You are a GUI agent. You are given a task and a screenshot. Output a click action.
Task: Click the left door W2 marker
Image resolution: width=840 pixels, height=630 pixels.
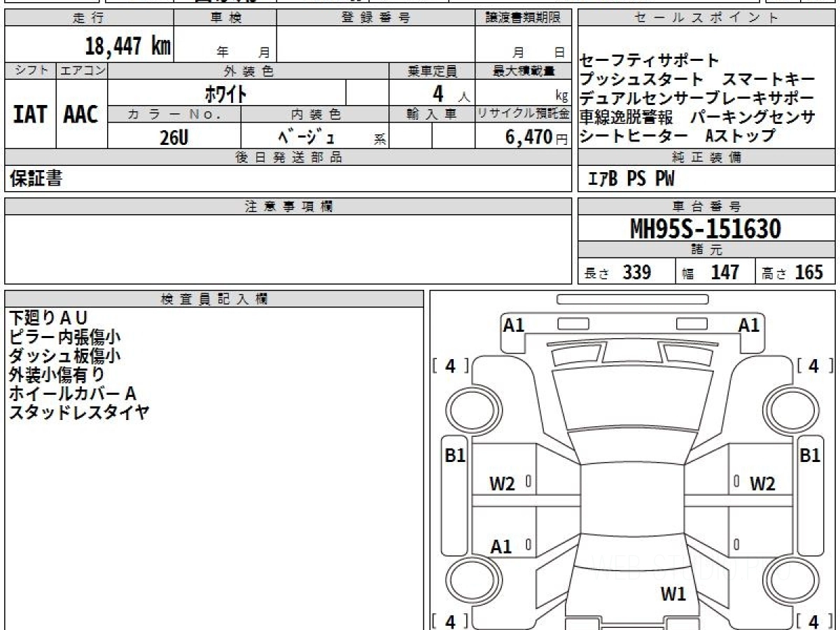click(x=502, y=484)
